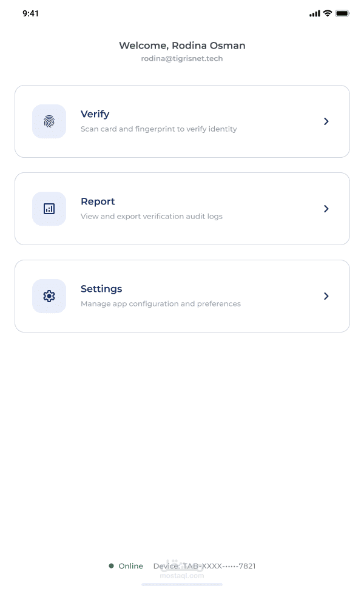
Task: Click 'Scan card and fingerprint to verify identity'
Action: pyautogui.click(x=158, y=129)
